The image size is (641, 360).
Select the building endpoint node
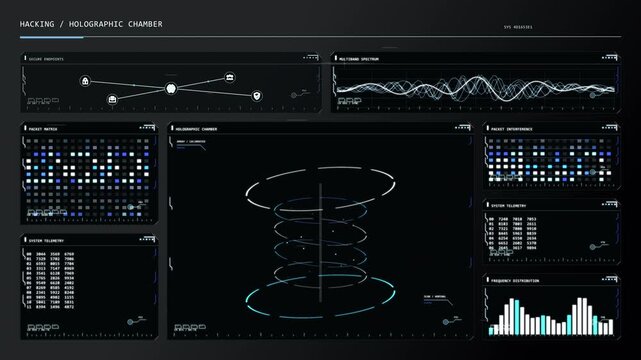(230, 77)
